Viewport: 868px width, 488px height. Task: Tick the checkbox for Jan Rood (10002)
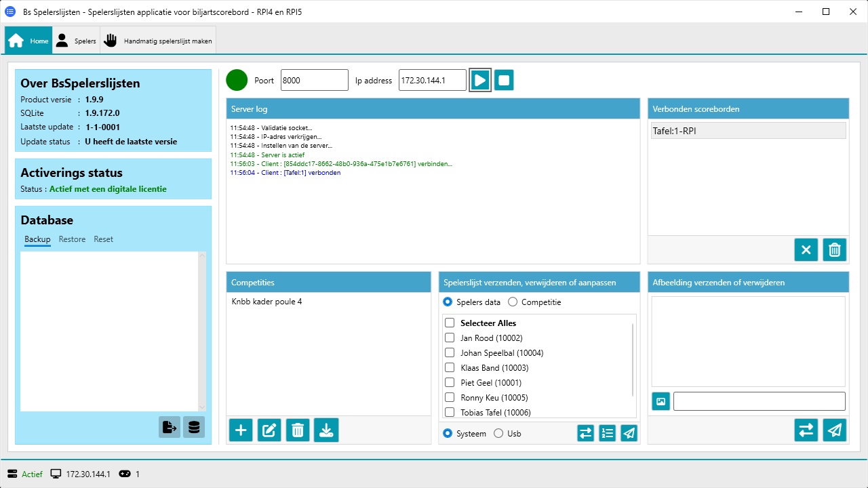tap(450, 338)
